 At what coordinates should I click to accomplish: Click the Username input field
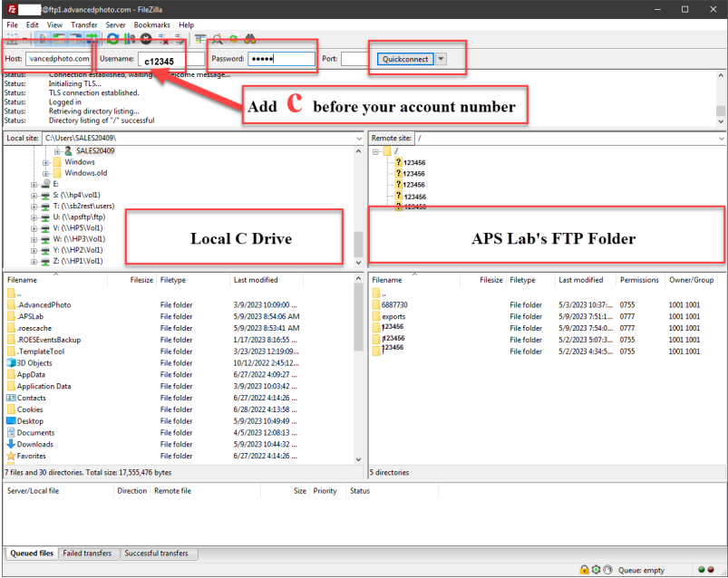(x=170, y=59)
